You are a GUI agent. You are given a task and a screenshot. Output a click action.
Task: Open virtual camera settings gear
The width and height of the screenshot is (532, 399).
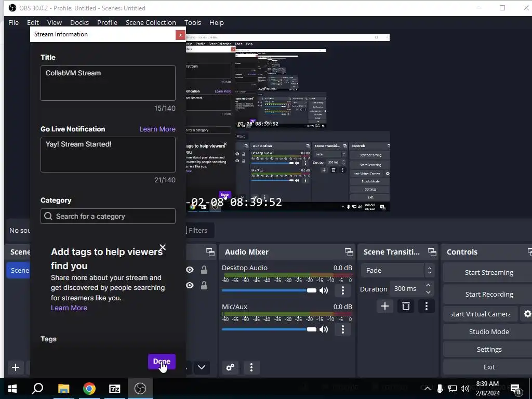[527, 314]
